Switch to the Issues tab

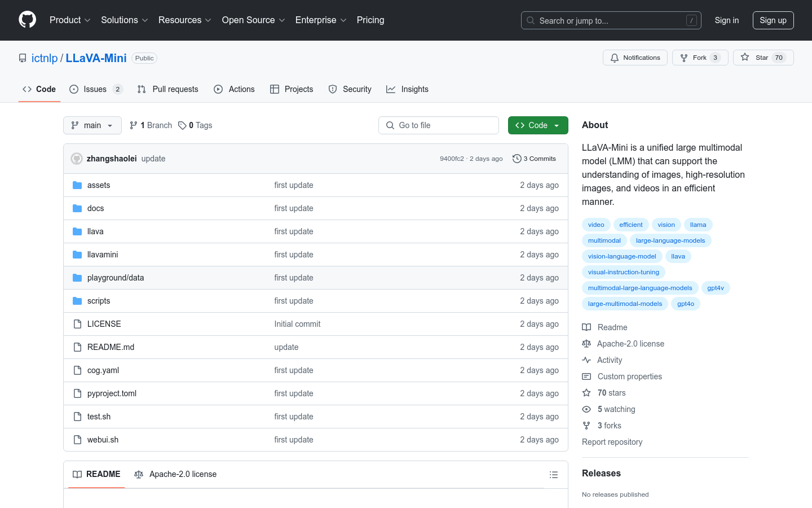96,89
